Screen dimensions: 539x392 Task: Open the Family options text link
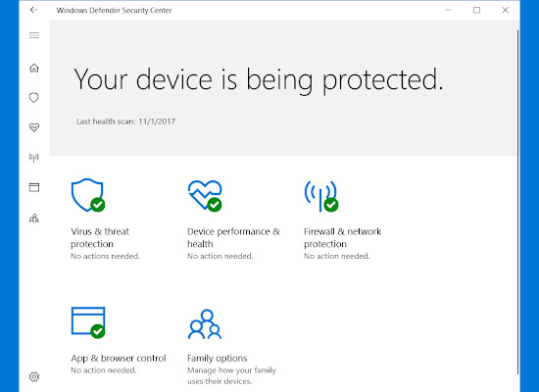point(218,358)
